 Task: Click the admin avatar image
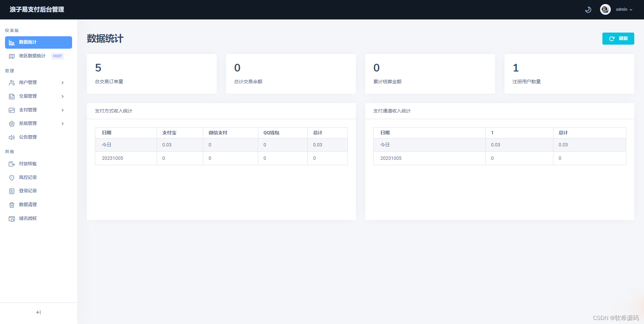click(x=605, y=9)
